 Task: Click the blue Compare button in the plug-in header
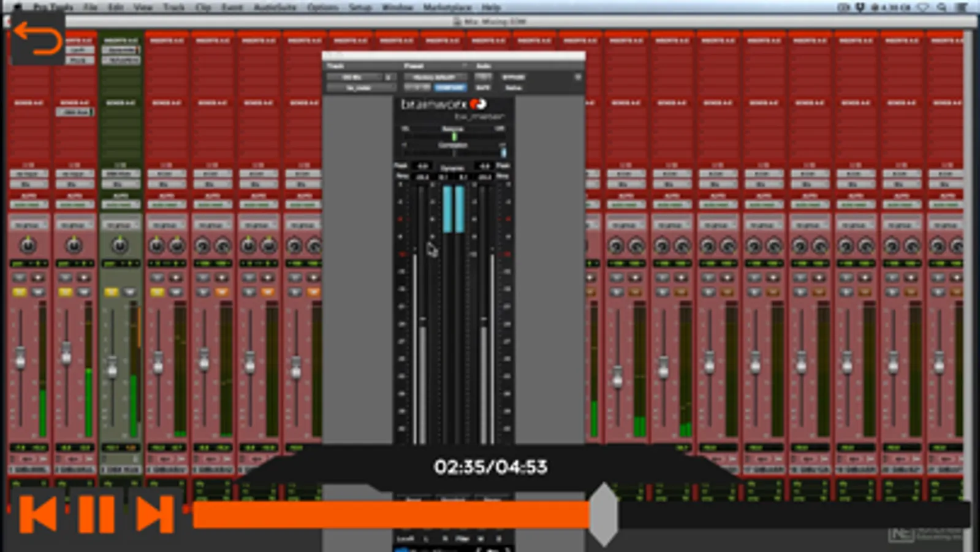(x=450, y=88)
